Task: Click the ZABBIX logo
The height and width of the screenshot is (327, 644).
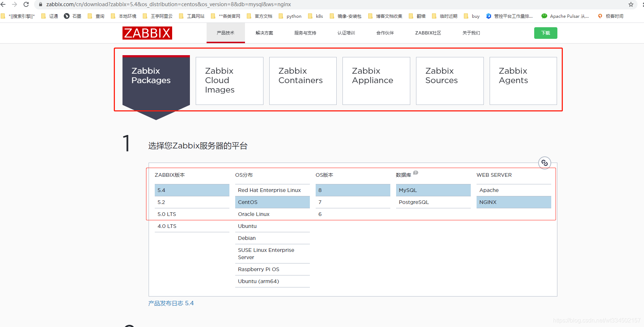Action: (x=147, y=33)
